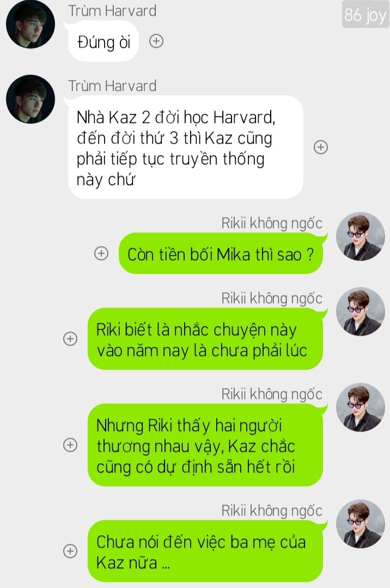Open Trùm Harvard avatar on first message
Viewport: 390px width, 588px height.
coord(31,24)
